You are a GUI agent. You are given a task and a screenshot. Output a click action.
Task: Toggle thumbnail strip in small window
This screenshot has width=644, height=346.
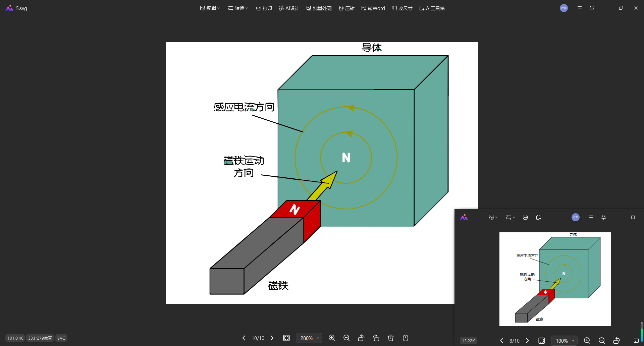(636, 341)
